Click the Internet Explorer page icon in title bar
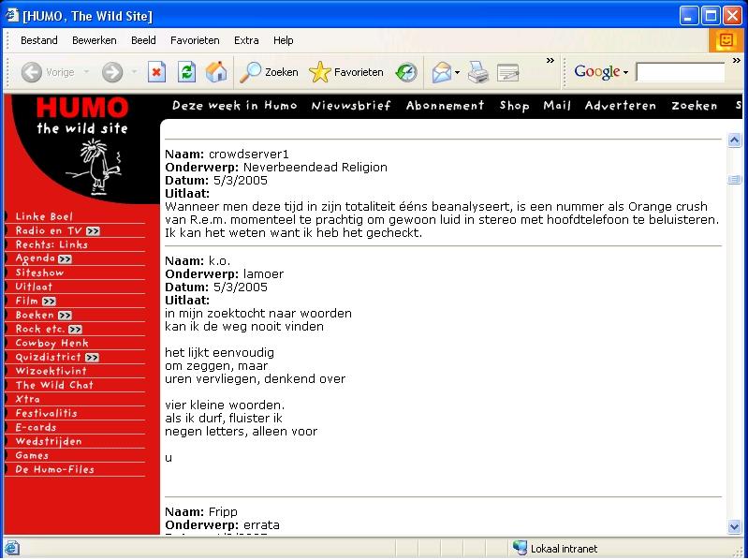 coord(12,15)
